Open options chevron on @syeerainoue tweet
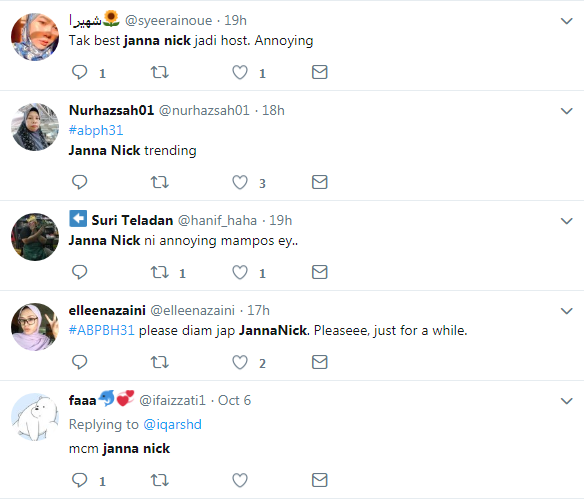584x499 pixels. tap(566, 21)
